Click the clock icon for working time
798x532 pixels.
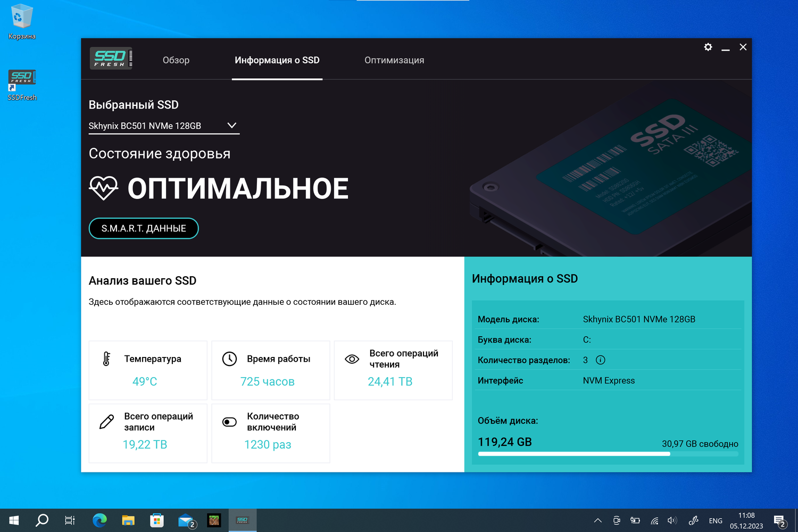[x=229, y=359]
